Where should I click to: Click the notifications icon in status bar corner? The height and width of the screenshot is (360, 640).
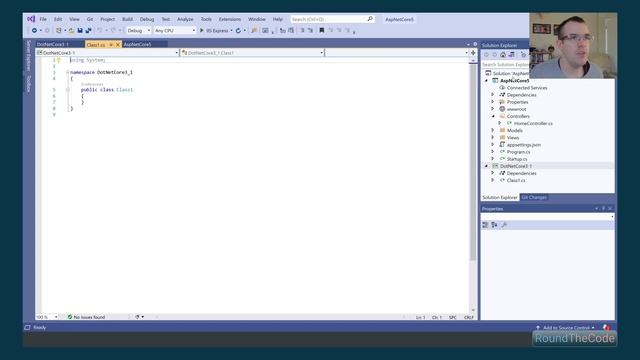[x=607, y=327]
